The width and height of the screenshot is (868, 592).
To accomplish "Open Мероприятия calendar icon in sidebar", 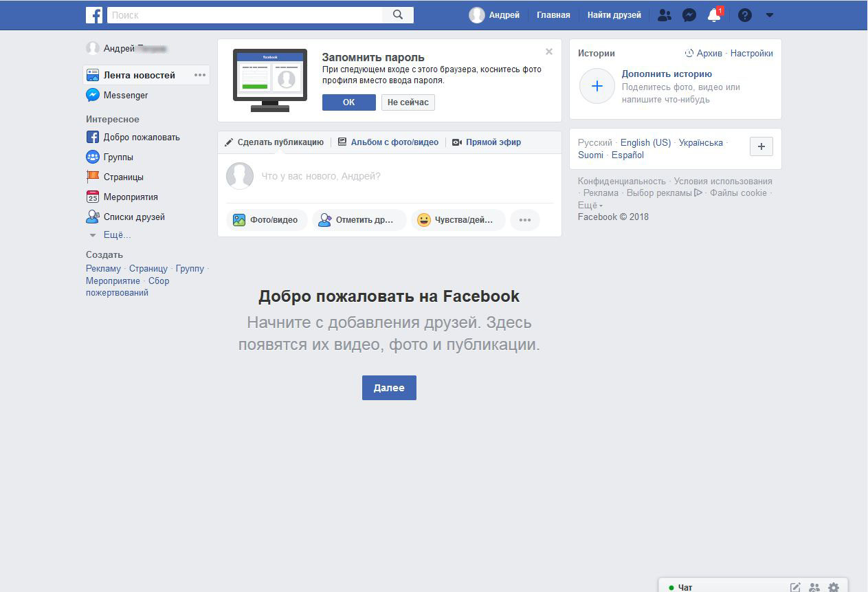I will click(x=91, y=197).
